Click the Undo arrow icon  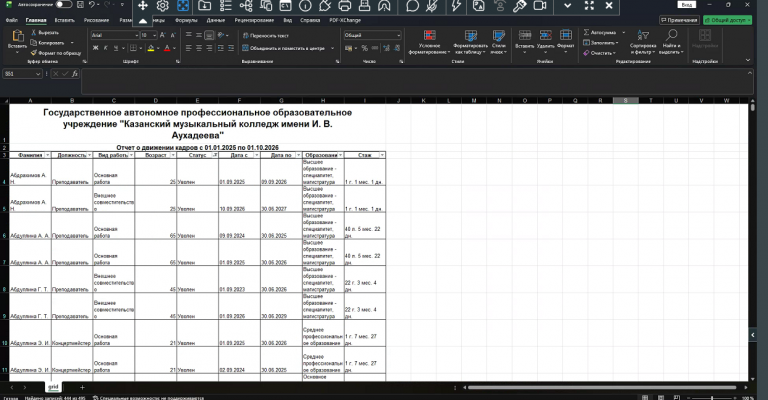92,4
